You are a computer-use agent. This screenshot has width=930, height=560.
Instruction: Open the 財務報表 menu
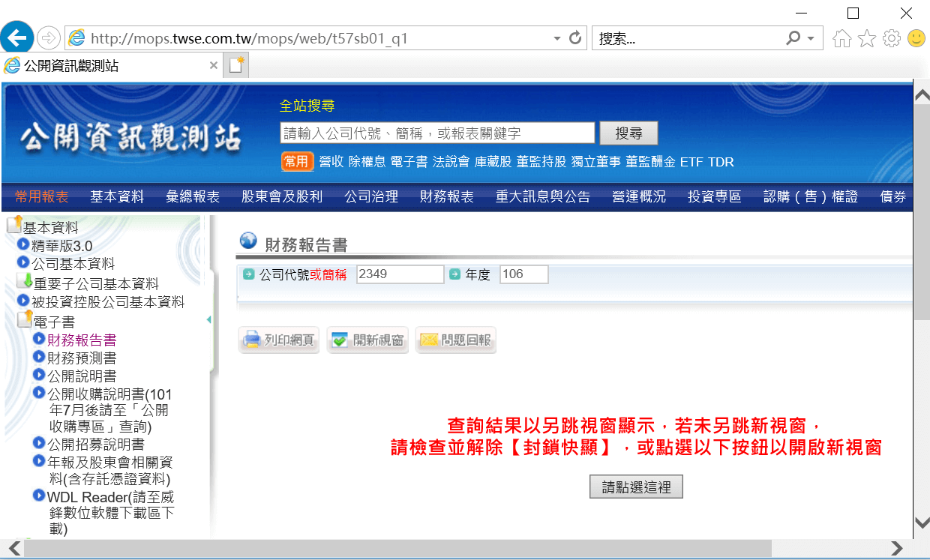[447, 197]
